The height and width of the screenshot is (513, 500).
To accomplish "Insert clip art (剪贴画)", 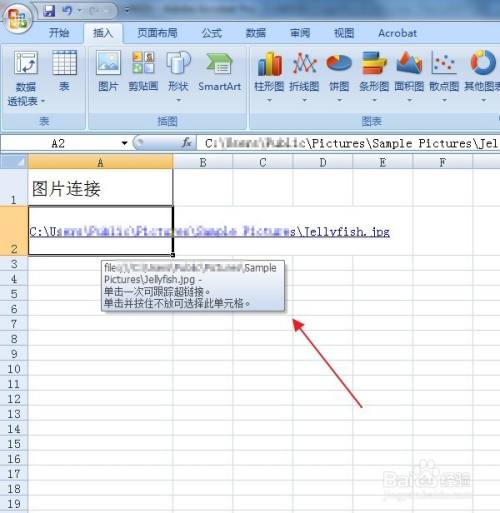I will [143, 71].
